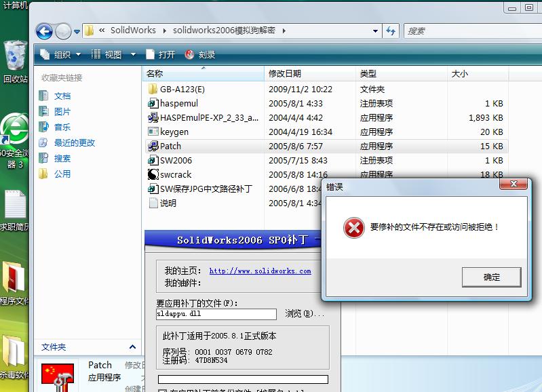Click the Back navigation arrow button
Screen dimensions: 542x392
pyautogui.click(x=44, y=31)
